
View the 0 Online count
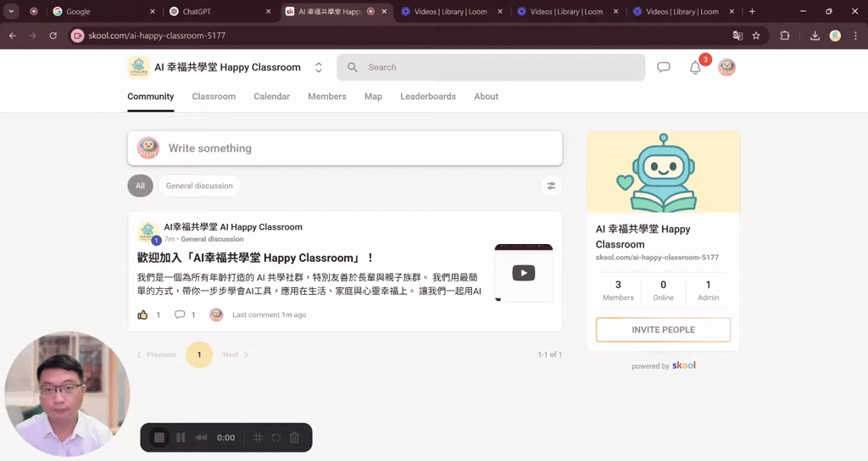[x=663, y=290]
